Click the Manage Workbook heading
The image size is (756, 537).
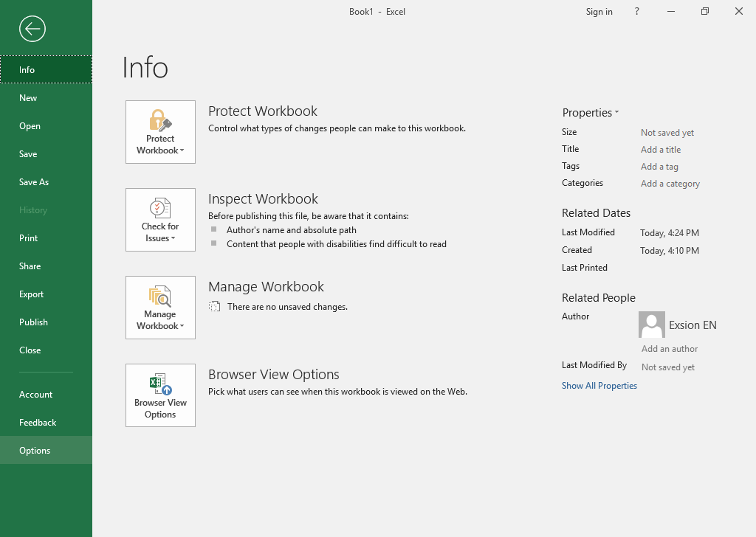click(266, 286)
